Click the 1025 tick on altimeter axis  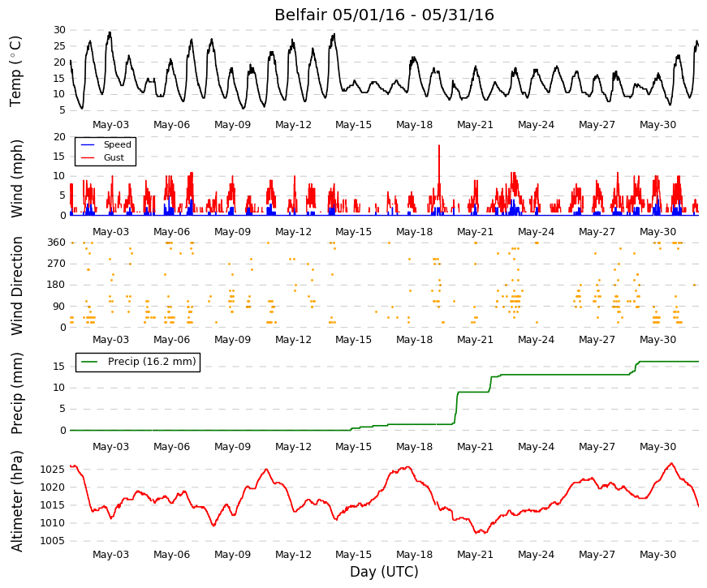pyautogui.click(x=52, y=470)
